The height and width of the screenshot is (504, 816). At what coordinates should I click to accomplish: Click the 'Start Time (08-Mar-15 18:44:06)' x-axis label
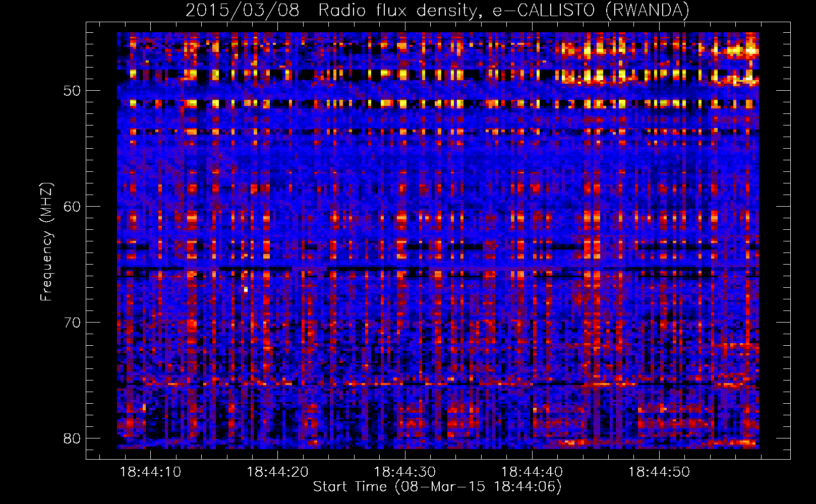(x=437, y=487)
